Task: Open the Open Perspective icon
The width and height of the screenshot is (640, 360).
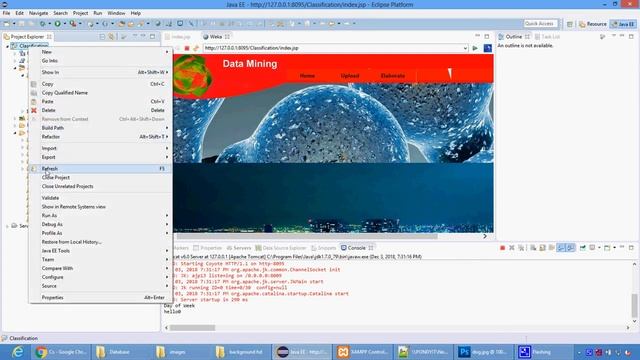Action: click(x=570, y=24)
